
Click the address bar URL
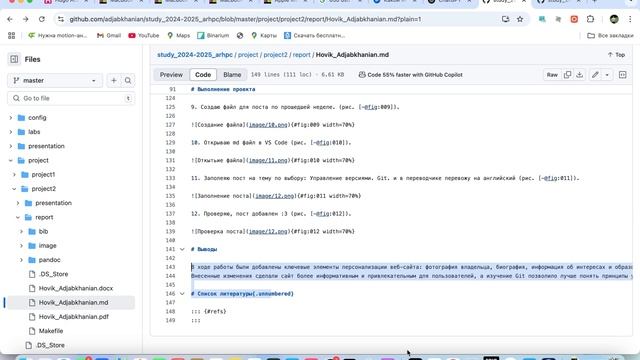(x=245, y=19)
